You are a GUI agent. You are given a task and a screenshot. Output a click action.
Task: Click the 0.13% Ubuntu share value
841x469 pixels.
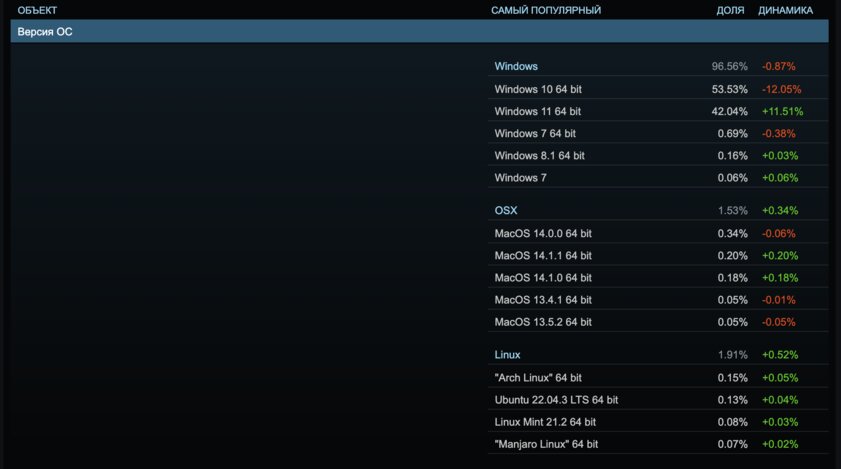[733, 400]
